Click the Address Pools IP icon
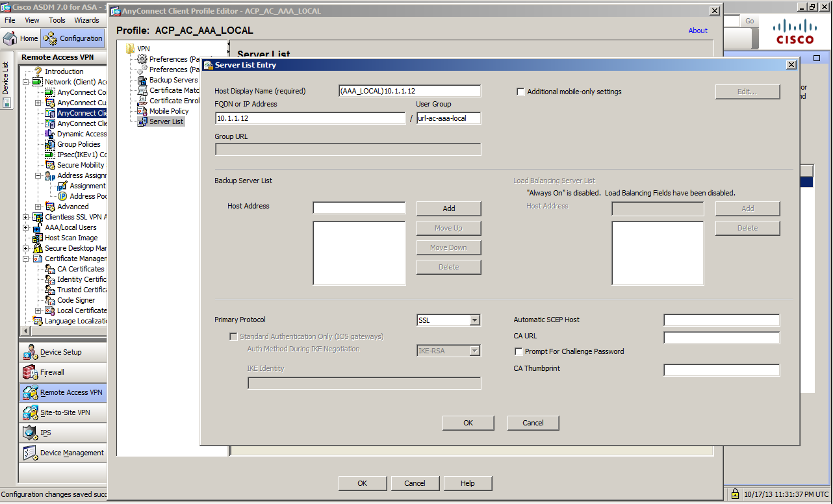 tap(62, 196)
